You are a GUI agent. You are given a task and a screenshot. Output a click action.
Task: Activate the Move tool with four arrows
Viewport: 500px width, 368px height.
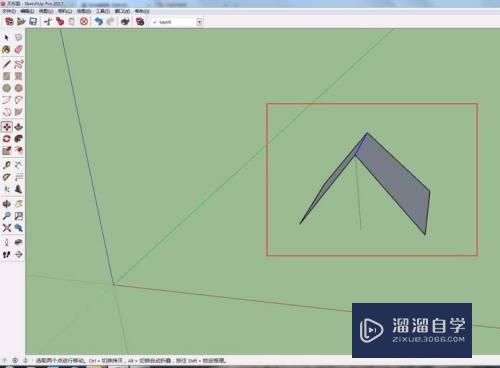[6, 127]
